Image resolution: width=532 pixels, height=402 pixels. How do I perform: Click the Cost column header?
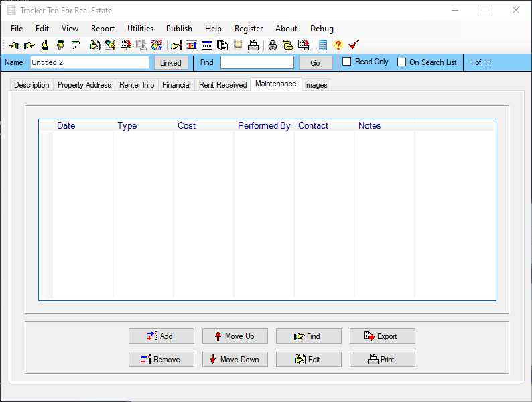[204, 125]
